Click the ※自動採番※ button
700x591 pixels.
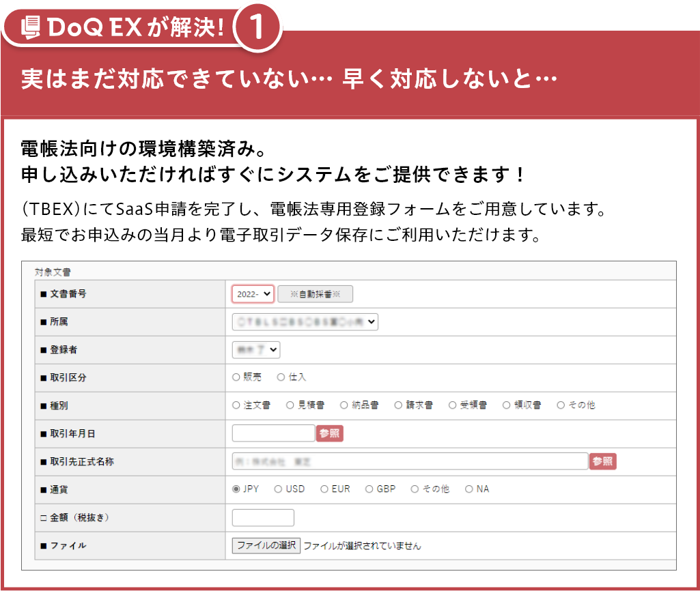[x=316, y=294]
